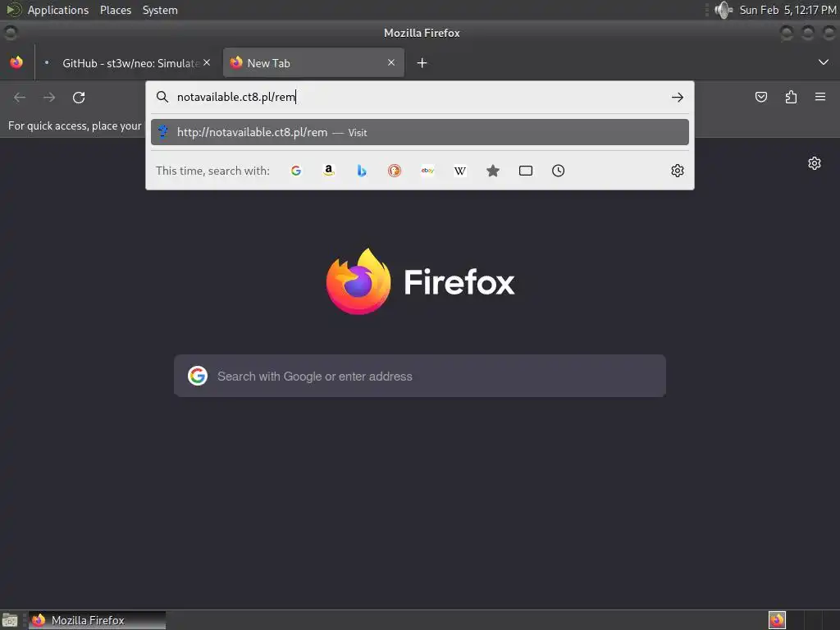Switch to the GitHub - st3w/neo tab
Viewport: 840px width, 630px height.
pyautogui.click(x=127, y=63)
